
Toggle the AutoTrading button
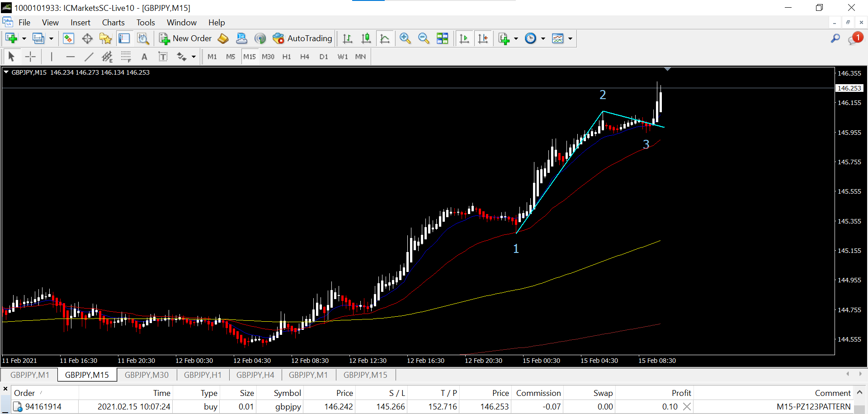coord(302,38)
